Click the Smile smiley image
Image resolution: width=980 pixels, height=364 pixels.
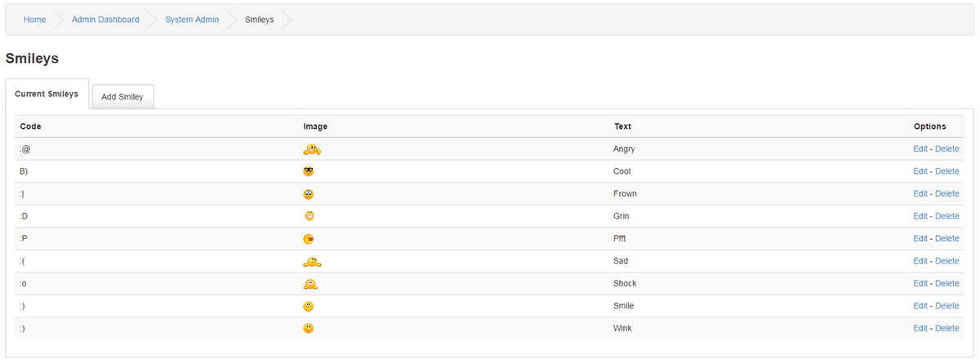pyautogui.click(x=309, y=306)
